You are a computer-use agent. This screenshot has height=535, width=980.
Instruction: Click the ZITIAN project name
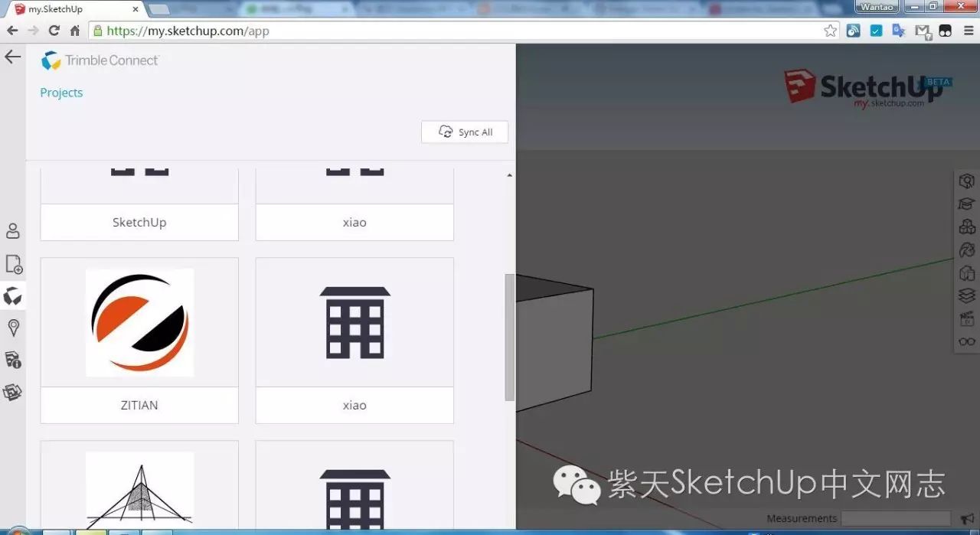pyautogui.click(x=139, y=405)
